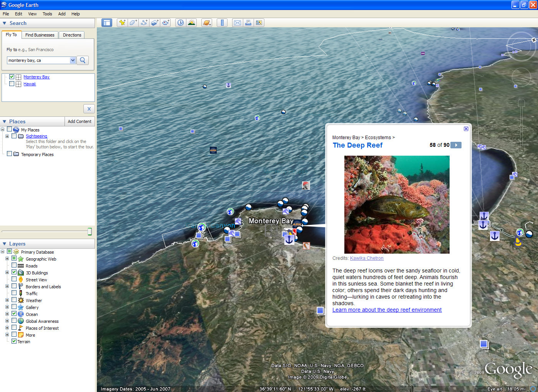Open the Tools menu
538x392 pixels.
click(x=47, y=14)
